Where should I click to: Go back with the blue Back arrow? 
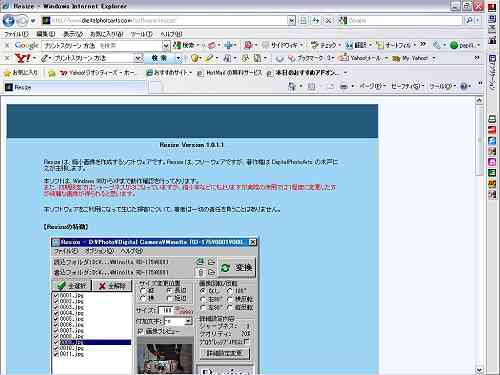(8, 21)
